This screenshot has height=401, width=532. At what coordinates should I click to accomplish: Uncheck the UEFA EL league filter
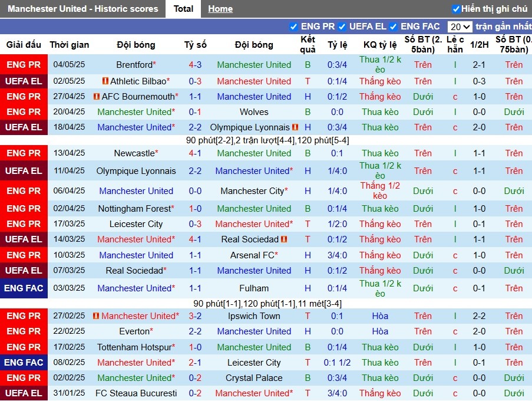(x=342, y=27)
